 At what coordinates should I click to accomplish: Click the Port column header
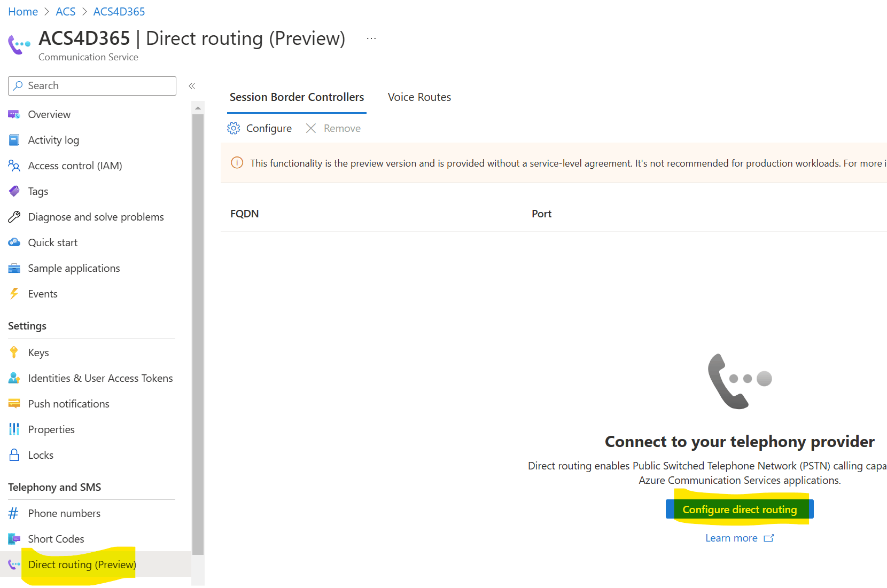541,214
